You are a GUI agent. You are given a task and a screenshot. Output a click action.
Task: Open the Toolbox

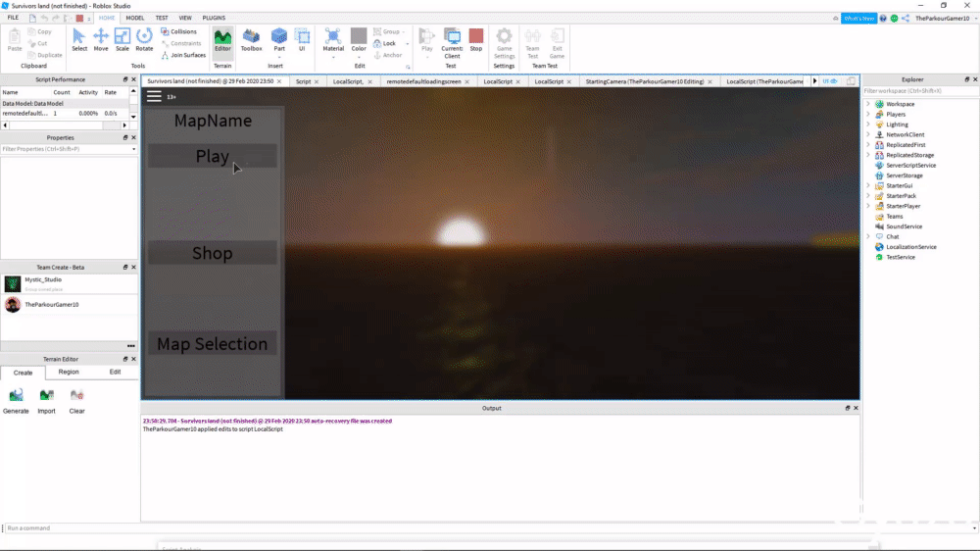[251, 40]
